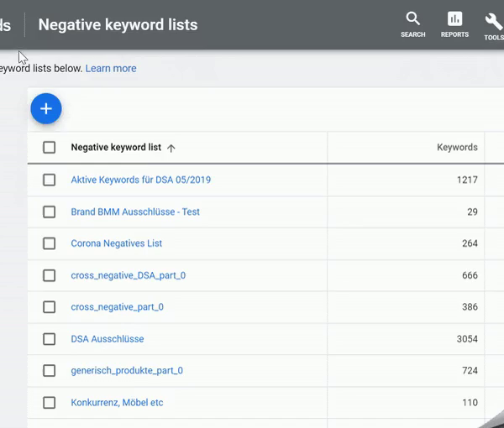Tick the DSA Ausschlüsse row checkbox
This screenshot has height=428, width=504.
[50, 339]
